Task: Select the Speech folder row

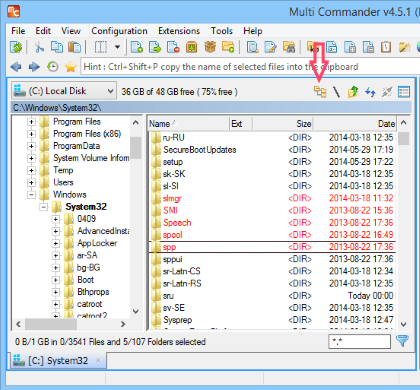Action: 272,223
